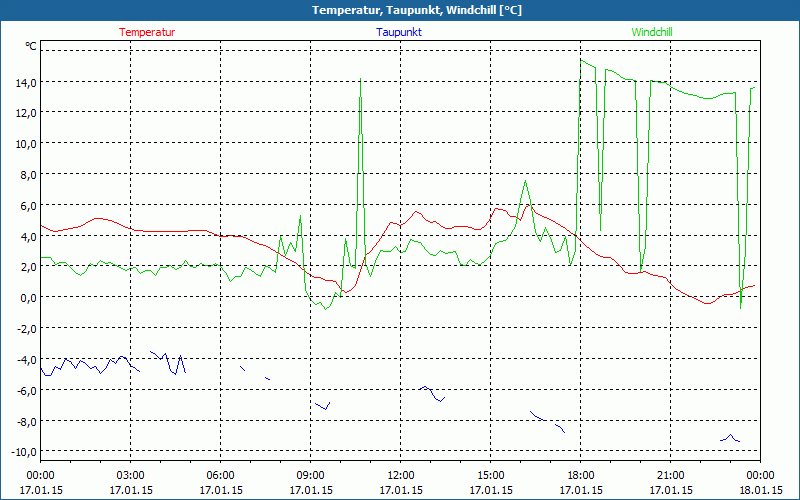The width and height of the screenshot is (800, 500).
Task: Click the green Windchill legend label
Action: 652,32
